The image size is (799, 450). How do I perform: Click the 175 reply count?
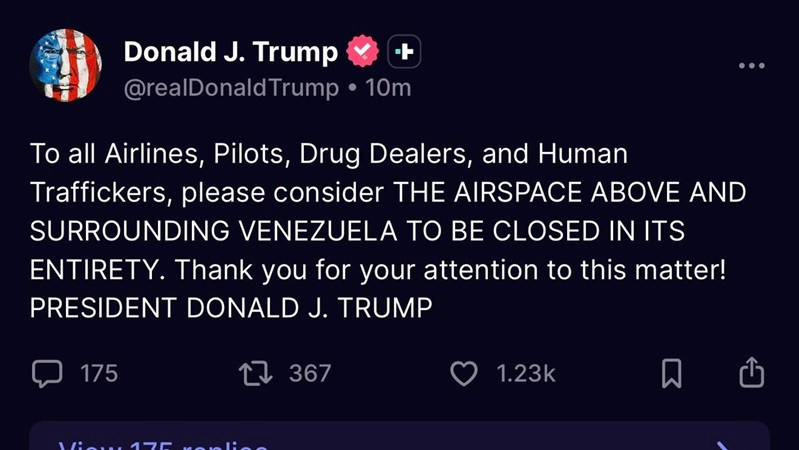tap(99, 374)
